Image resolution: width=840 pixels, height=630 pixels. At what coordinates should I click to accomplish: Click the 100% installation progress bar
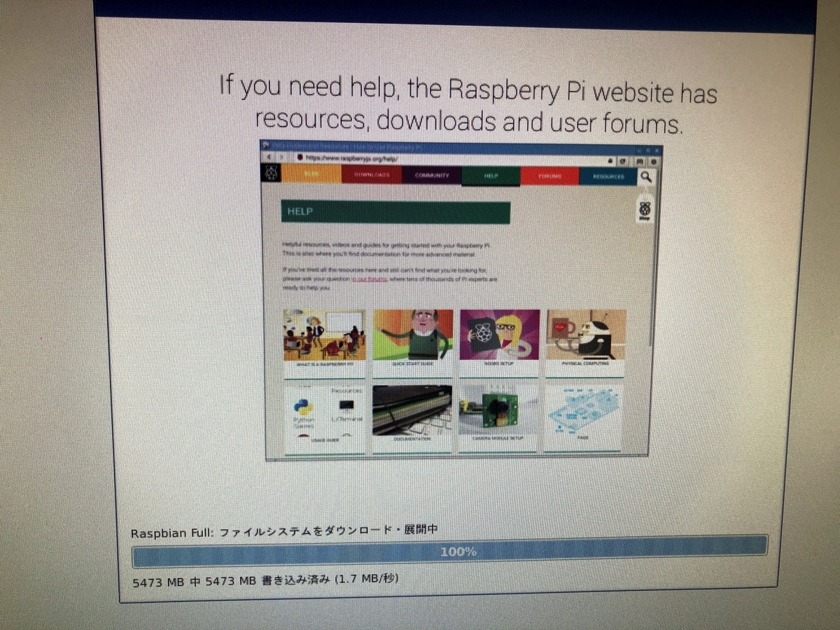click(450, 551)
